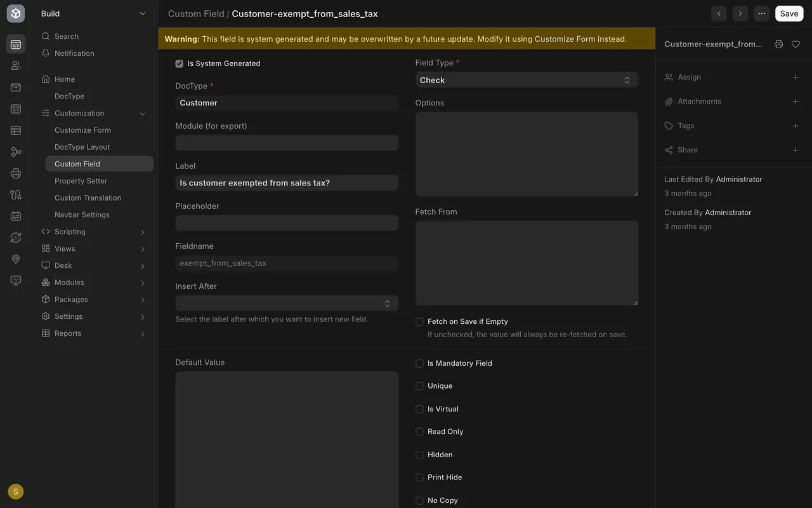This screenshot has height=508, width=812.
Task: Open the Build workspace switcher
Action: click(x=94, y=13)
